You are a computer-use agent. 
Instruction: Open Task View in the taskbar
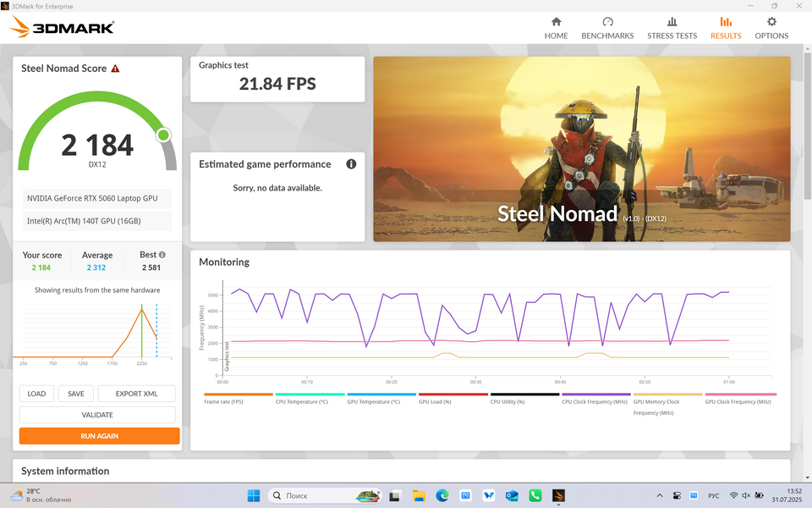coord(396,495)
